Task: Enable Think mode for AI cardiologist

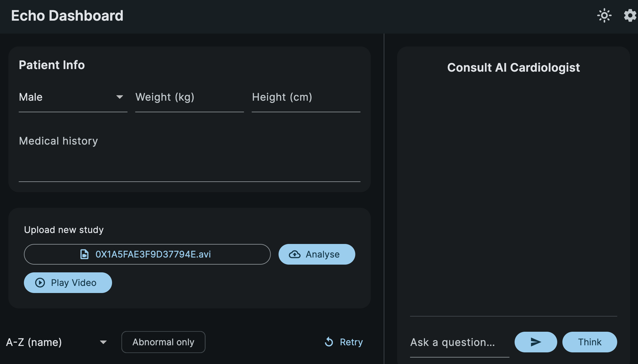Action: tap(590, 342)
